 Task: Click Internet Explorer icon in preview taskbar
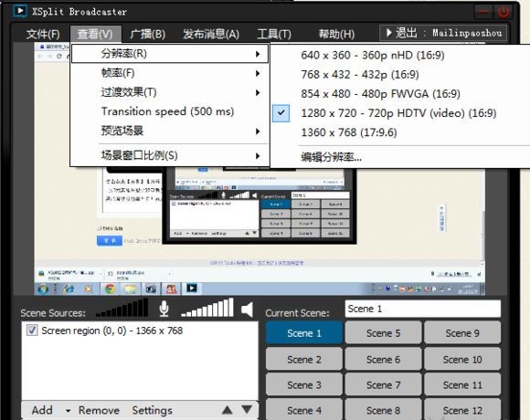tap(69, 289)
